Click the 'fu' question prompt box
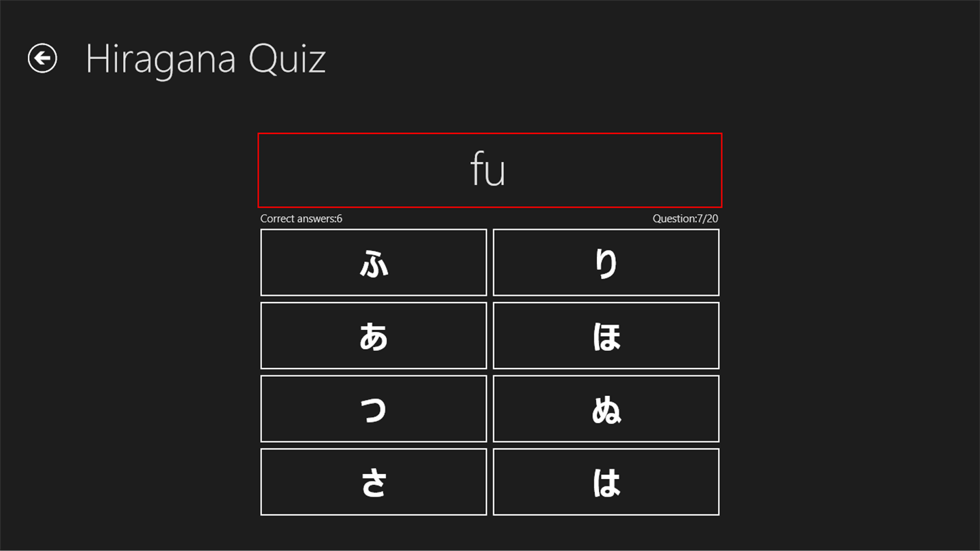 [489, 170]
